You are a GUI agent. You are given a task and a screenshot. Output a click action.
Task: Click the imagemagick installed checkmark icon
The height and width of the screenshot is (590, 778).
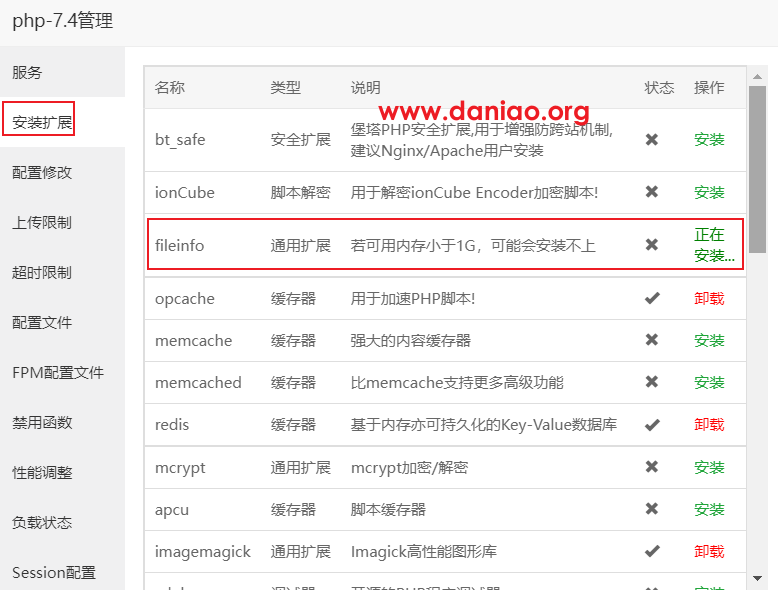(x=651, y=551)
